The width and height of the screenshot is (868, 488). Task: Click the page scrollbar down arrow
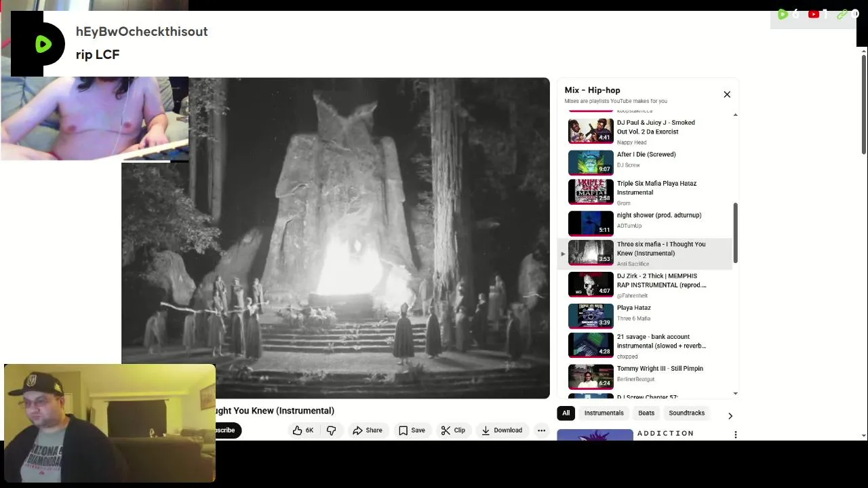863,435
